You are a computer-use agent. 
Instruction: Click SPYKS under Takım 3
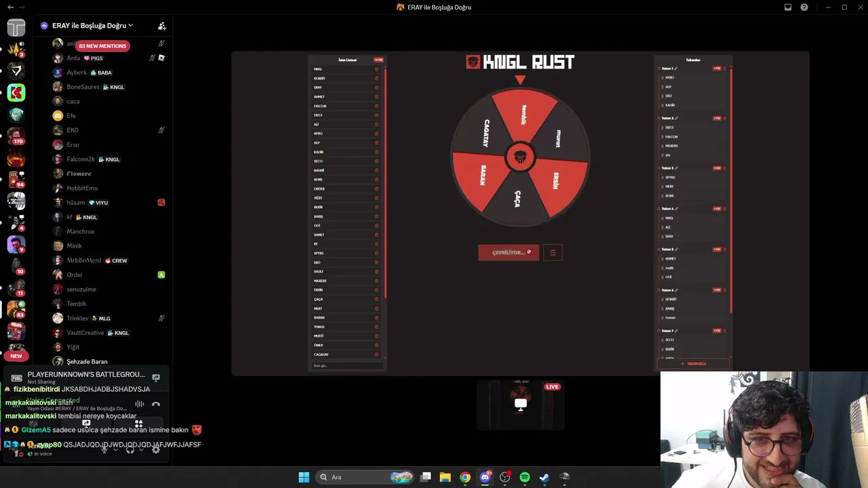[x=670, y=178]
